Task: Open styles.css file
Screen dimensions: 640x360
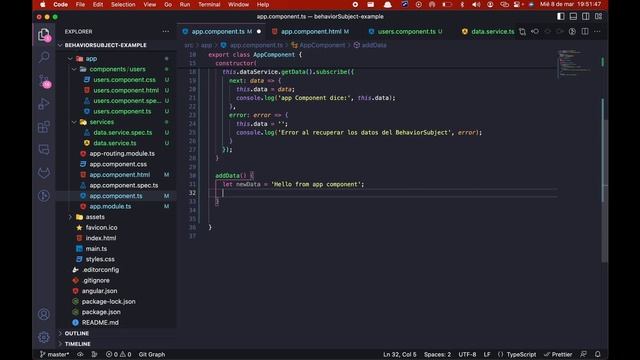Action: click(100, 260)
